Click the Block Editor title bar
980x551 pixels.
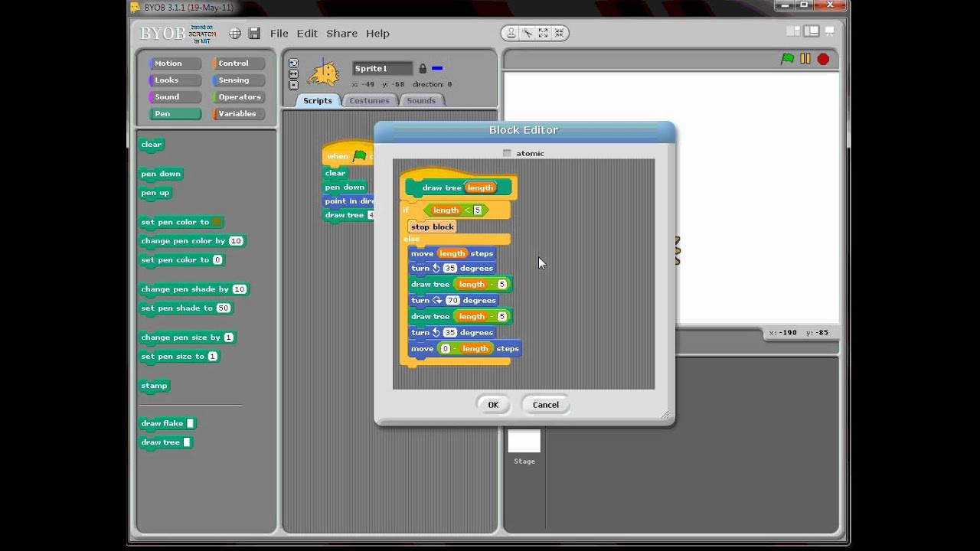click(524, 130)
